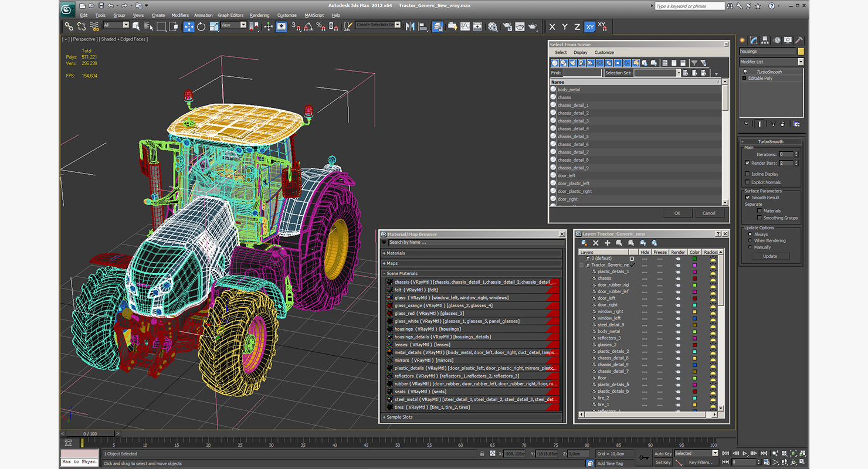Viewport: 868px width, 469px height.
Task: Toggle Angle Snap in main toolbar
Action: tap(308, 26)
